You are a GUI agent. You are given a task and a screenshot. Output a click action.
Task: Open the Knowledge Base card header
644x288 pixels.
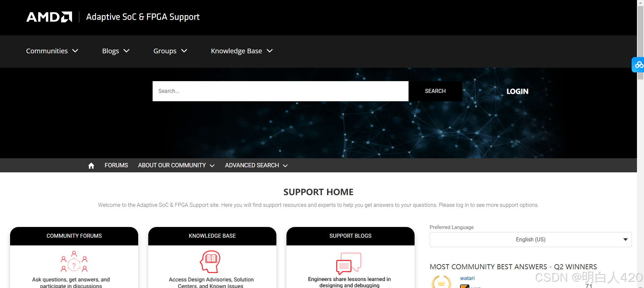(x=212, y=236)
